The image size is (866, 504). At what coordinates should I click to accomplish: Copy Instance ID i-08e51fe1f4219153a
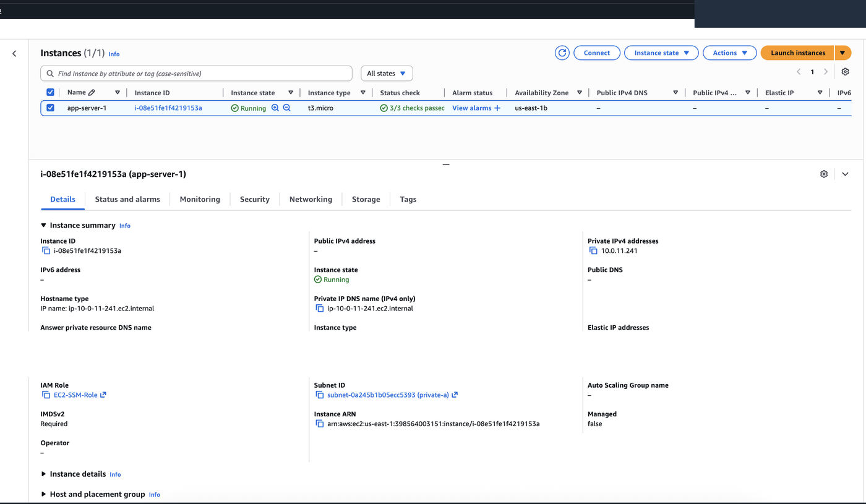[46, 250]
